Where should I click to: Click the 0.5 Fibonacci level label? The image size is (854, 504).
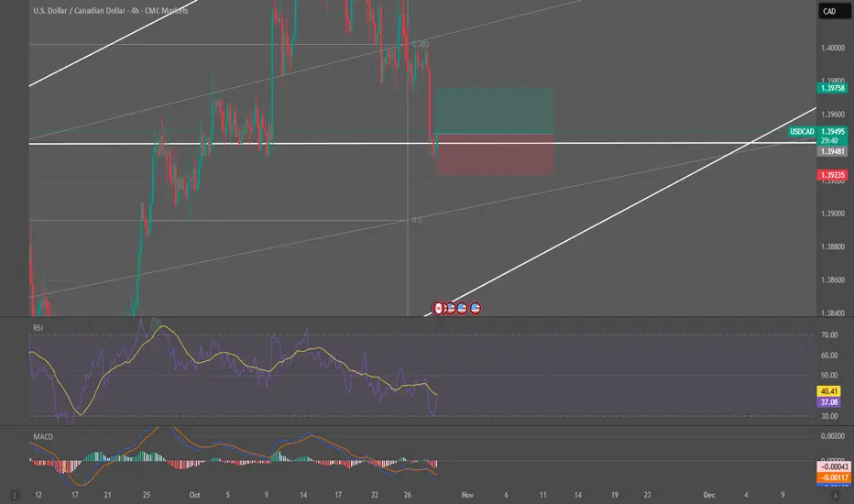[417, 220]
